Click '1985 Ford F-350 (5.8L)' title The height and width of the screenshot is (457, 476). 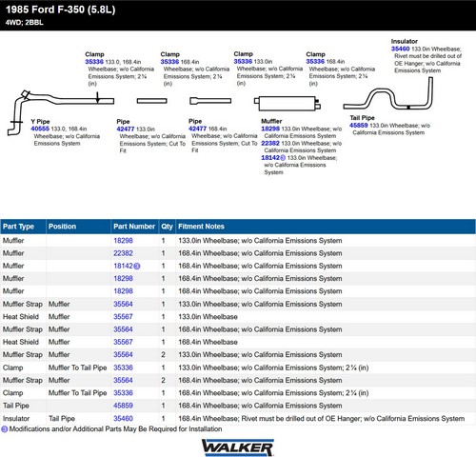(x=61, y=10)
